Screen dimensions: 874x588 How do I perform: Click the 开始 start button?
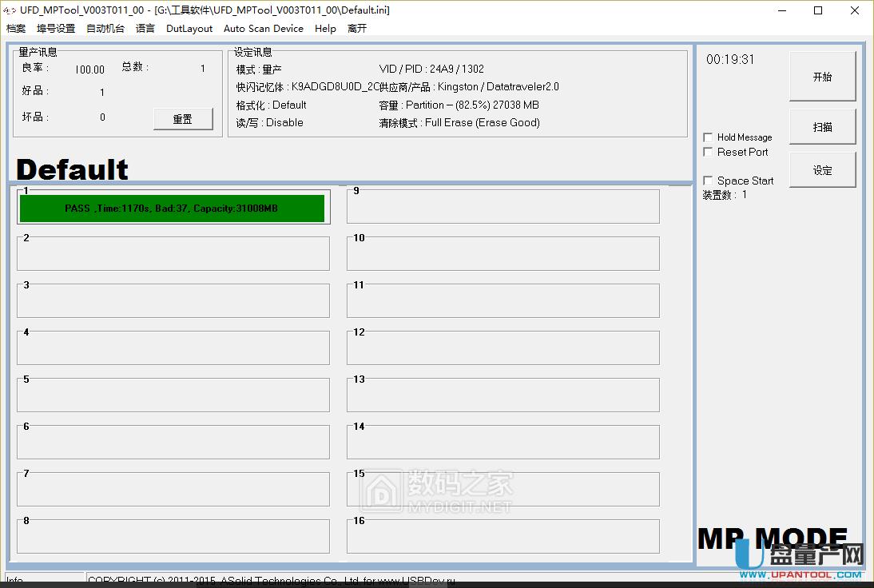click(x=822, y=76)
